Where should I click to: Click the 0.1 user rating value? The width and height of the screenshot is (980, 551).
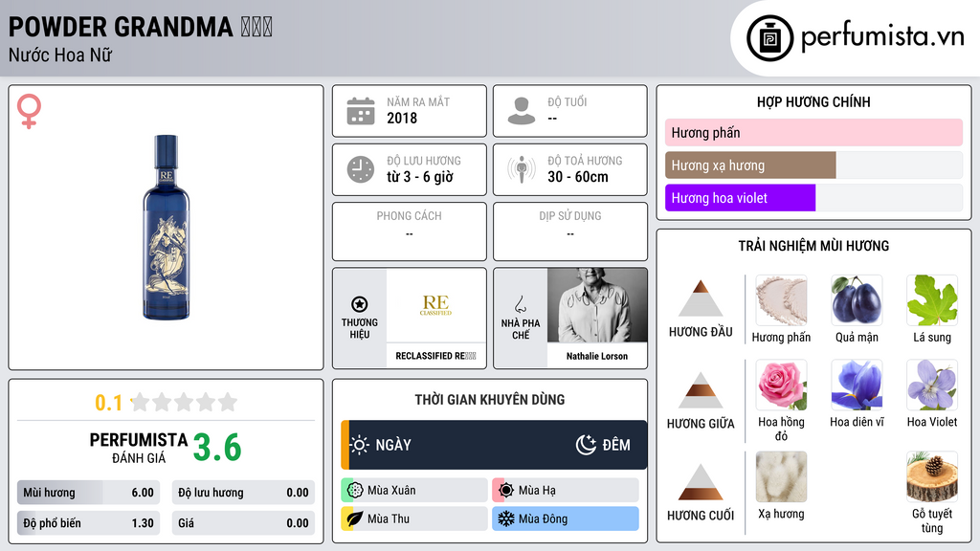click(108, 403)
